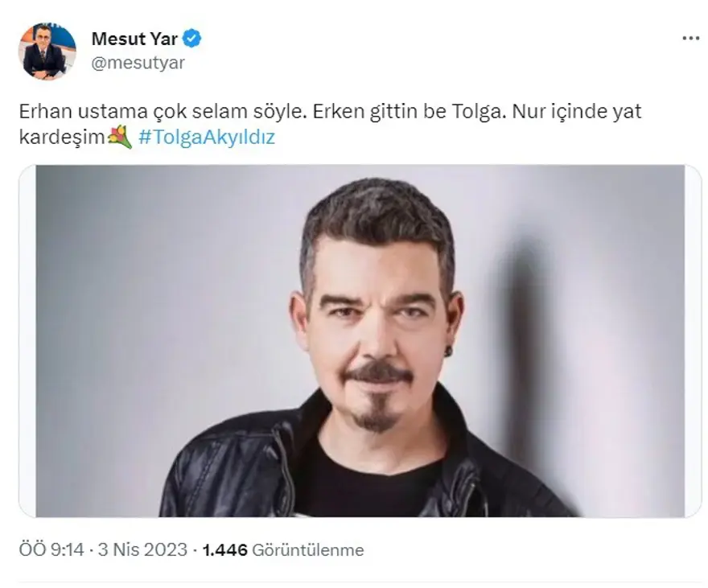
Task: Click the phrase "Nur içinde yat"
Action: (577, 112)
